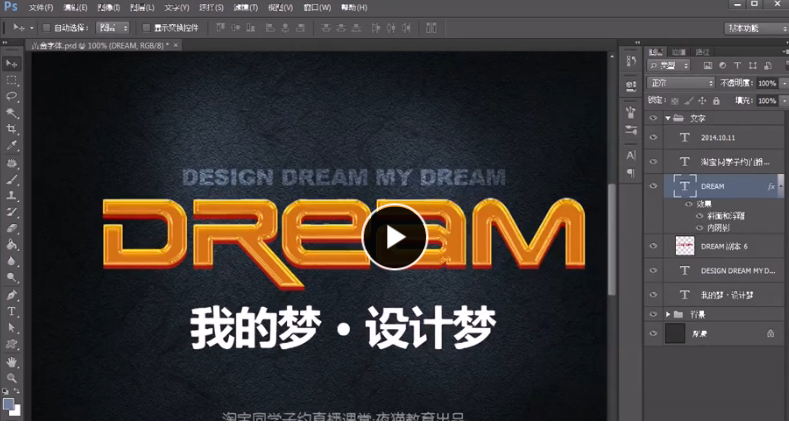Image resolution: width=789 pixels, height=444 pixels.
Task: Hide the 2014.10.11 text layer
Action: [x=653, y=137]
